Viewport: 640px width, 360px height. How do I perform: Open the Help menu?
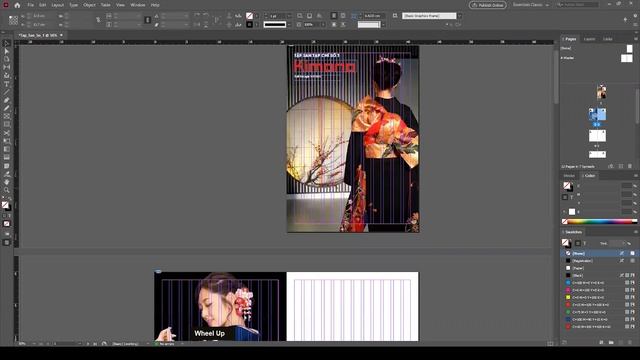click(155, 5)
